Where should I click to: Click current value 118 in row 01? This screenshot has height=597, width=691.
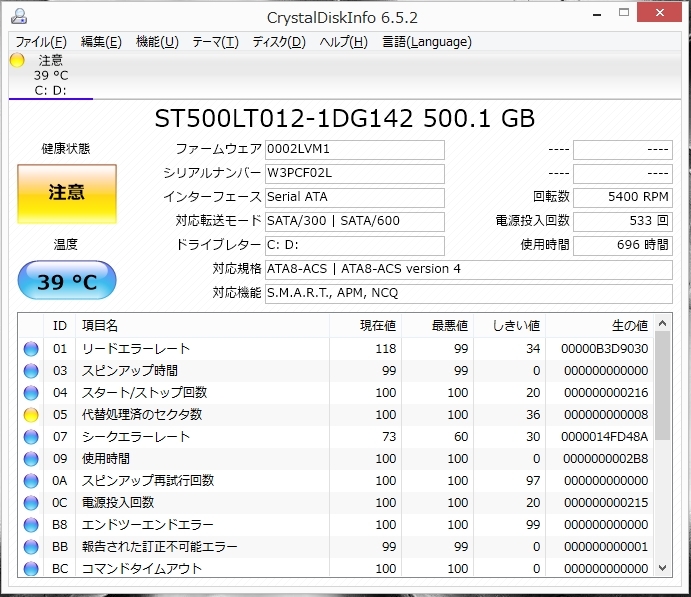[x=386, y=349]
